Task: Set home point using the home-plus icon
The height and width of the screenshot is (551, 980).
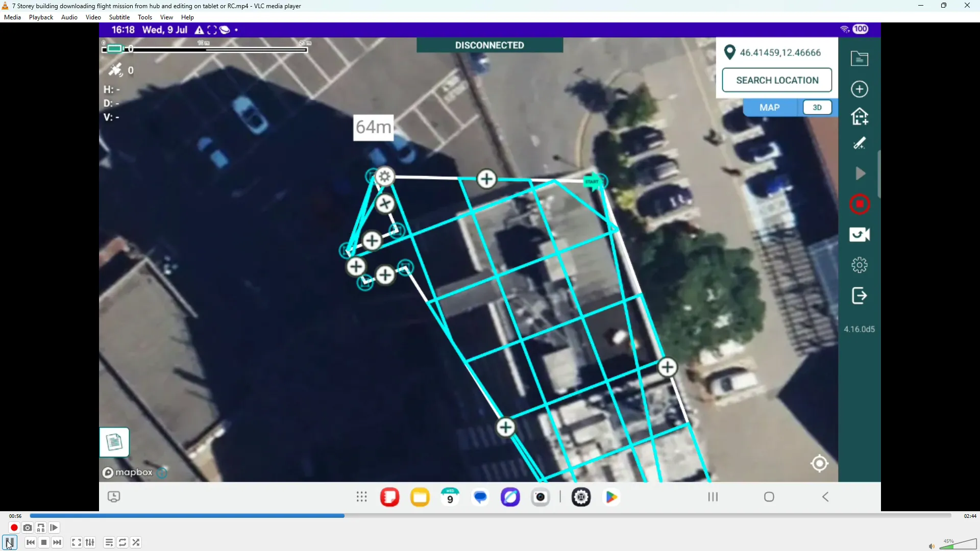Action: coord(860,116)
